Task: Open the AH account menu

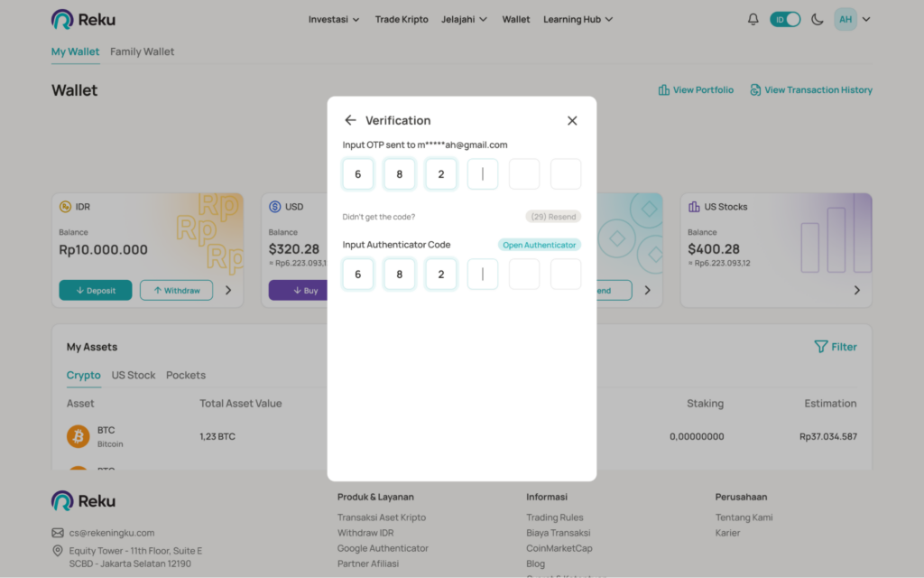Action: pos(852,19)
